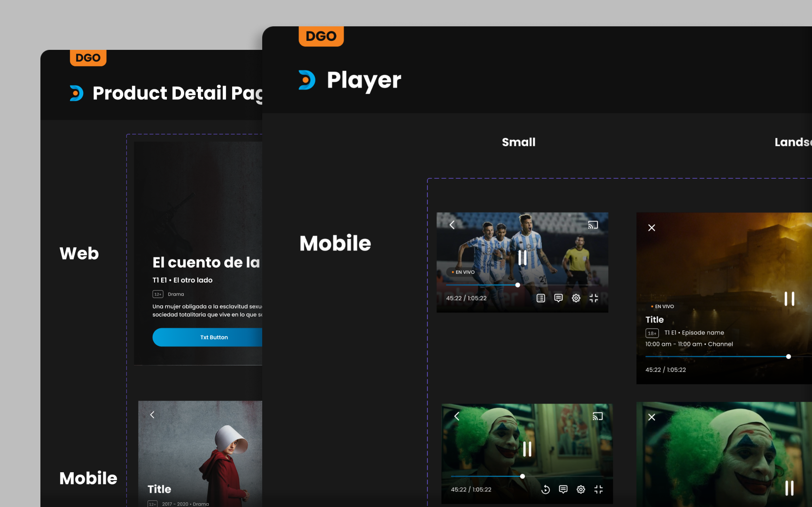Viewport: 812px width, 507px height.
Task: Click 'T1 E1 • El otro lado' episode text
Action: click(x=182, y=280)
